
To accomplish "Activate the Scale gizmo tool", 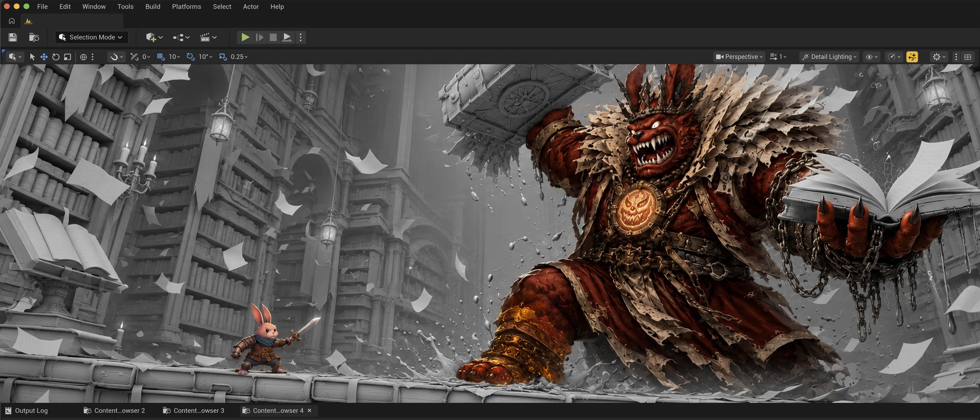I will coord(68,57).
